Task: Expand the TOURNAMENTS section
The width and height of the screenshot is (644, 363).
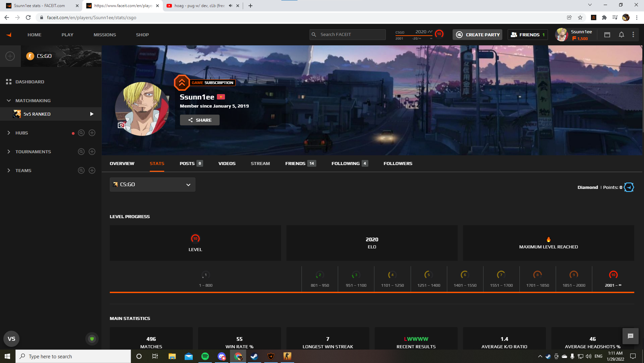Action: point(9,152)
